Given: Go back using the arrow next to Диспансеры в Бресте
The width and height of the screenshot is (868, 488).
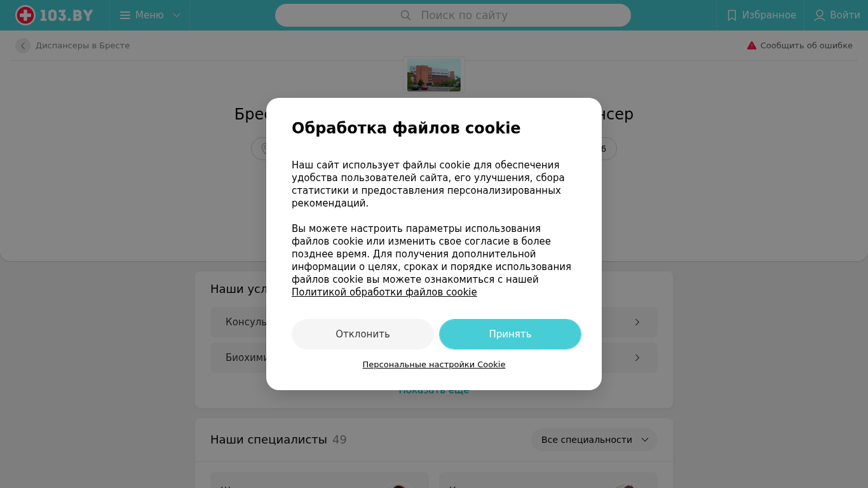Looking at the screenshot, I should click(x=23, y=46).
